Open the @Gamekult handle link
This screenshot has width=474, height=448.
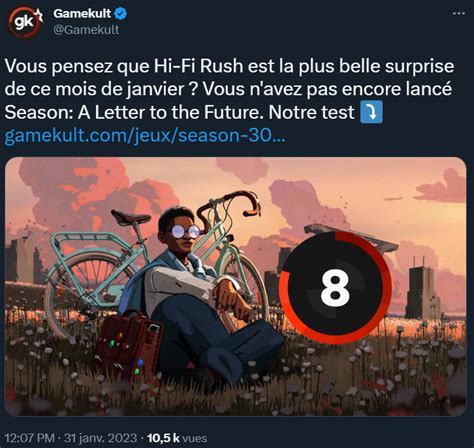pyautogui.click(x=86, y=30)
